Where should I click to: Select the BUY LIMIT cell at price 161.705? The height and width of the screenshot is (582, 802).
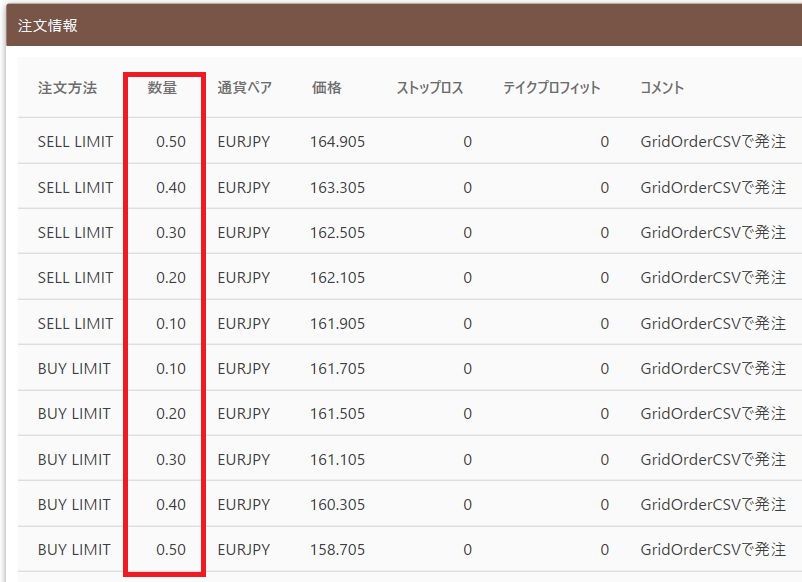tap(74, 369)
